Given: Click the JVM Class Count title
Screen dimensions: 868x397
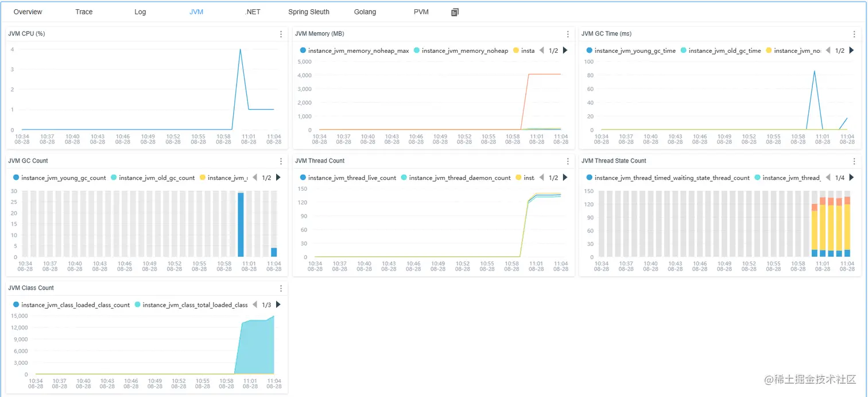Looking at the screenshot, I should [x=31, y=288].
